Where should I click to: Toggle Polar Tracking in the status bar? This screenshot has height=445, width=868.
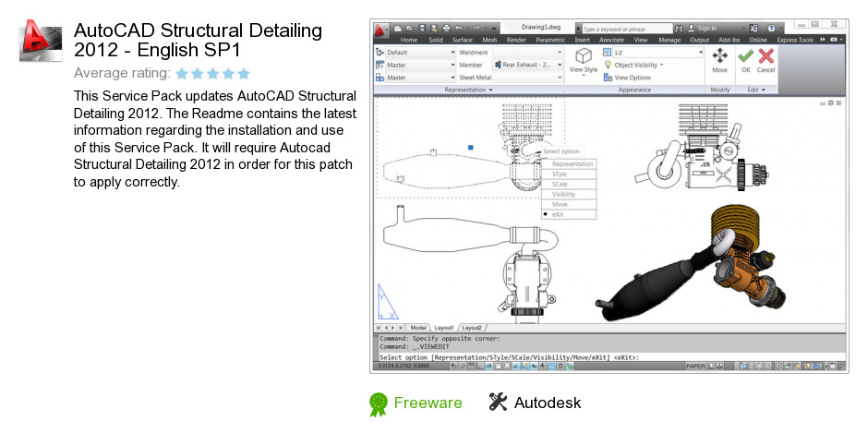click(488, 366)
